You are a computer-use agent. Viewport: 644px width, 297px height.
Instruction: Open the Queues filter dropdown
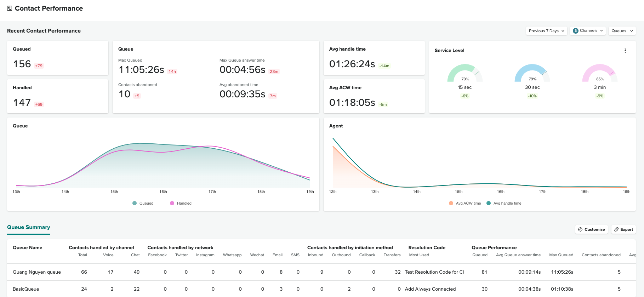(622, 31)
